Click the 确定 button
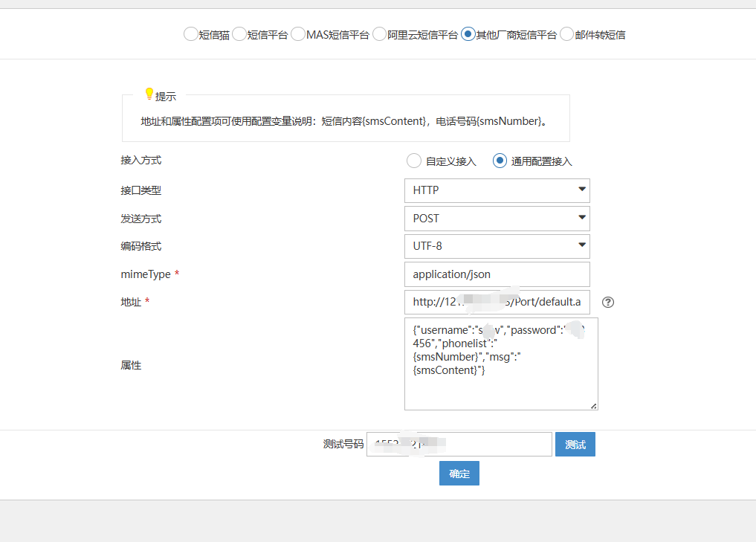 coord(459,473)
